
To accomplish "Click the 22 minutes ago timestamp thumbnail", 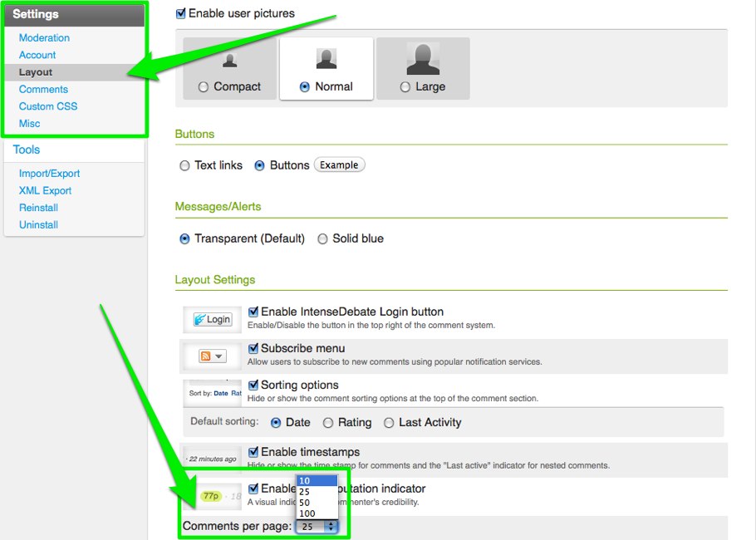I will (x=212, y=459).
